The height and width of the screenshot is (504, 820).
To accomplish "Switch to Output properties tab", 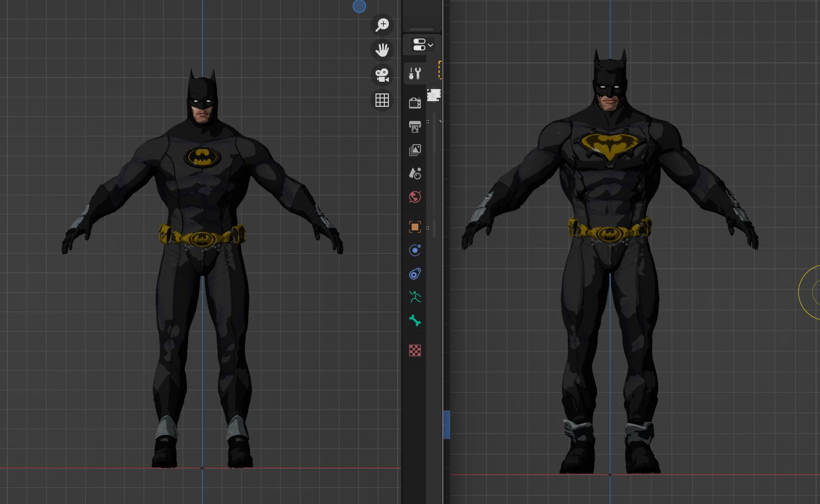I will pos(415,127).
